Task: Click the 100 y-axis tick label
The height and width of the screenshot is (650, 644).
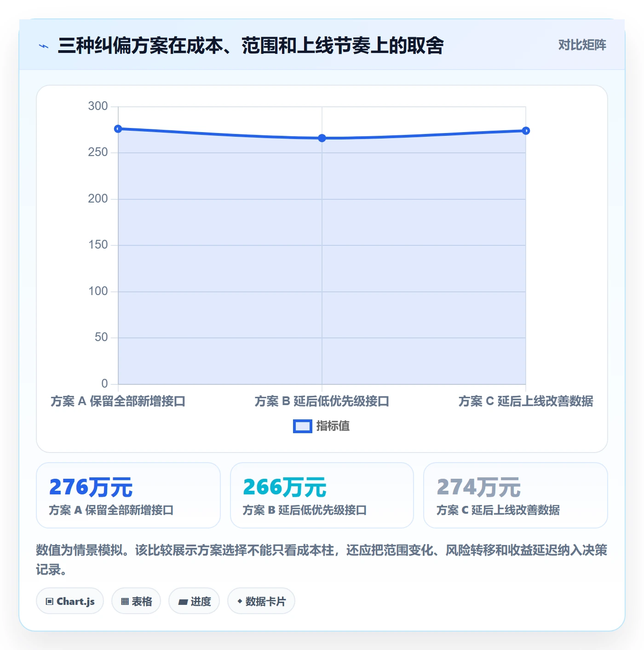Action: pos(98,291)
